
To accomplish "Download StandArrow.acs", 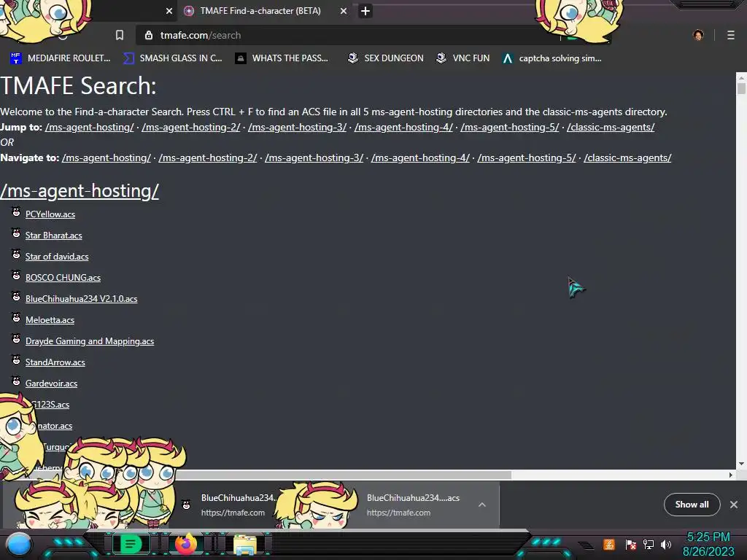I will (55, 362).
